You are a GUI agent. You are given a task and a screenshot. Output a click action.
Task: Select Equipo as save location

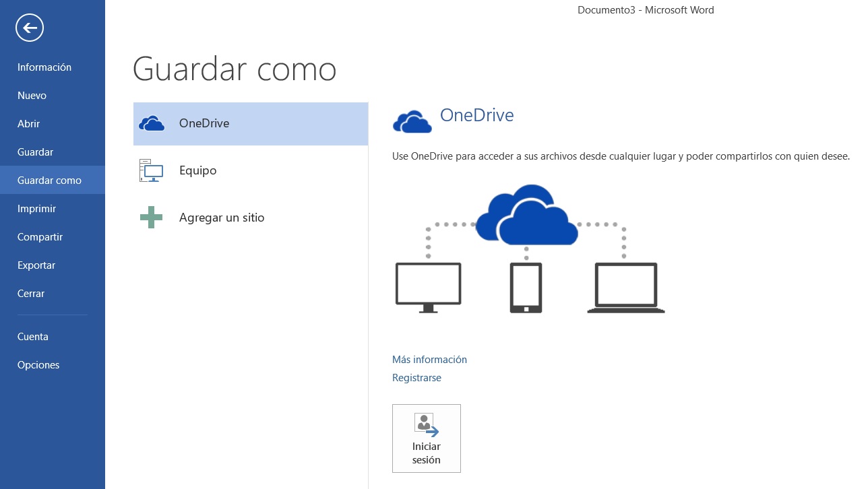pos(251,170)
